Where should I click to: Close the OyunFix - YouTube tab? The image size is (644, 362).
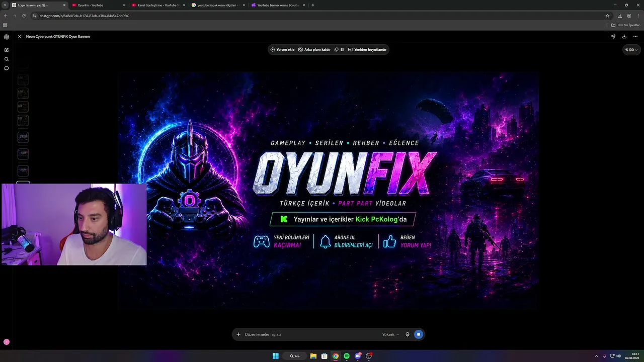click(124, 5)
